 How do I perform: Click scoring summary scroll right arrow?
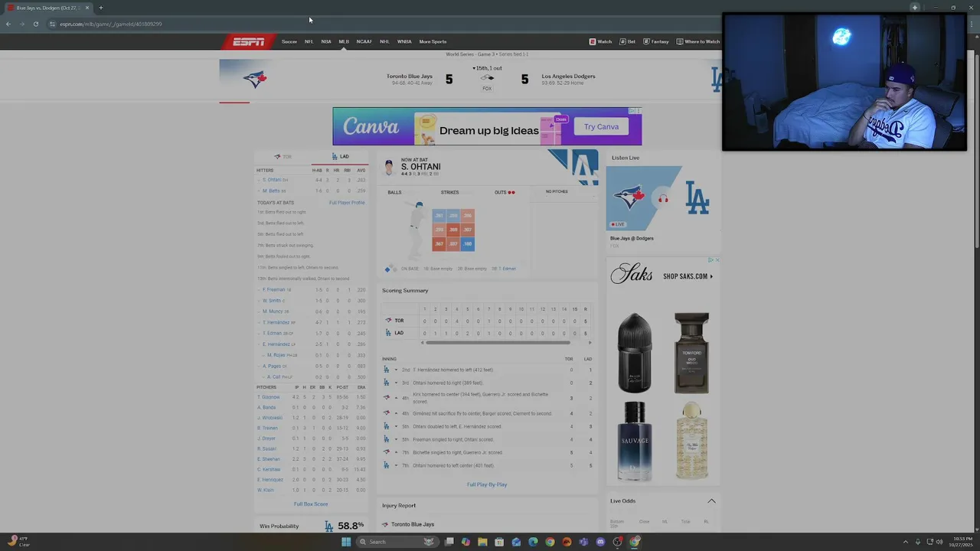(x=590, y=343)
